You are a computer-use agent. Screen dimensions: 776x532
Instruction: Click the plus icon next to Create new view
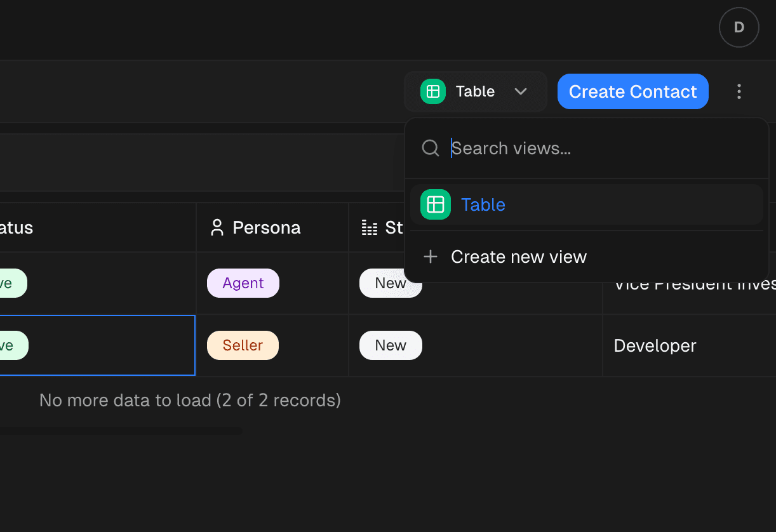431,256
